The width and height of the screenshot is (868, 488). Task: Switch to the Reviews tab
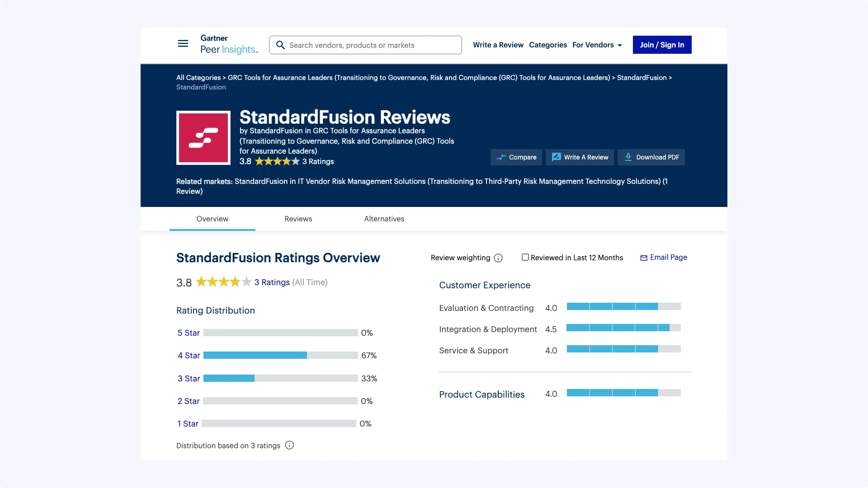coord(298,219)
